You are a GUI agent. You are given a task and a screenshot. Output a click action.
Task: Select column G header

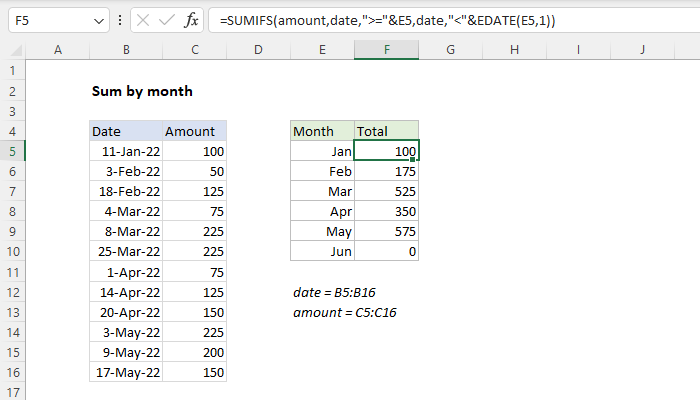450,50
